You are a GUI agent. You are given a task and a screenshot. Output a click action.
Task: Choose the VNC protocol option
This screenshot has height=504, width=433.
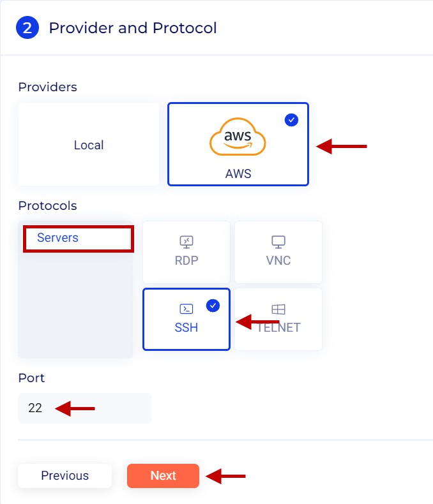pyautogui.click(x=278, y=253)
